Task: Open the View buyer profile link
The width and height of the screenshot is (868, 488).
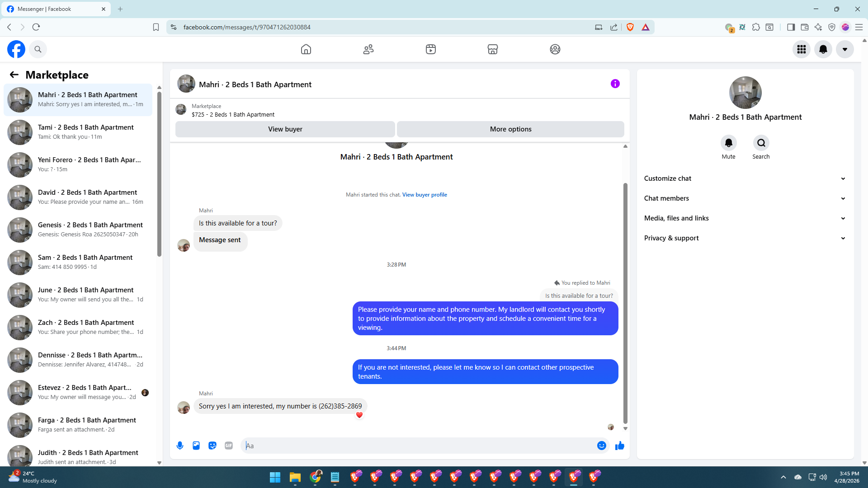Action: [425, 195]
